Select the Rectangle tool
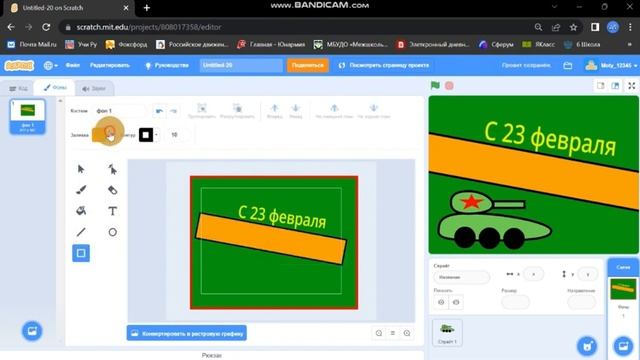This screenshot has height=360, width=640. (81, 253)
